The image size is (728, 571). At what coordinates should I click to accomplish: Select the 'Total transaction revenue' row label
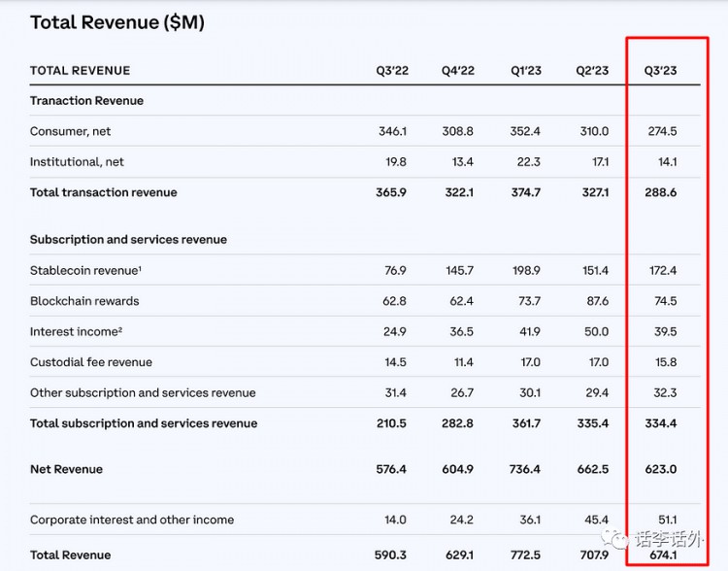click(x=104, y=193)
